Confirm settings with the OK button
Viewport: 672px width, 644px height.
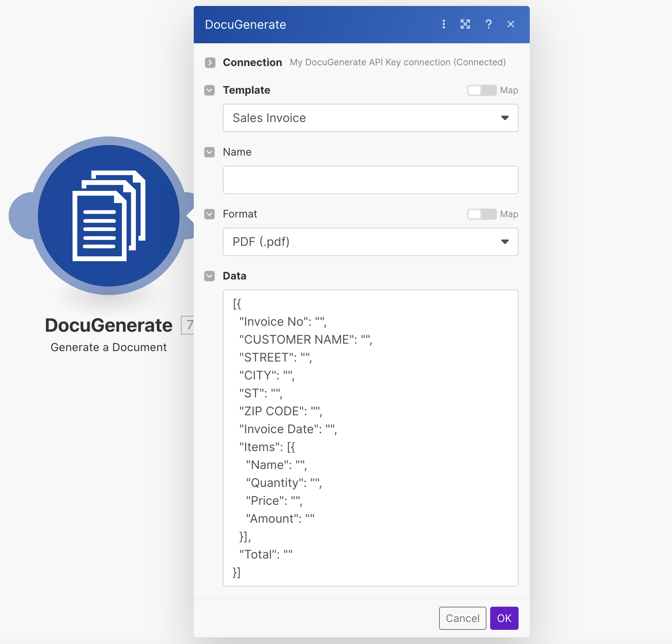pyautogui.click(x=504, y=618)
